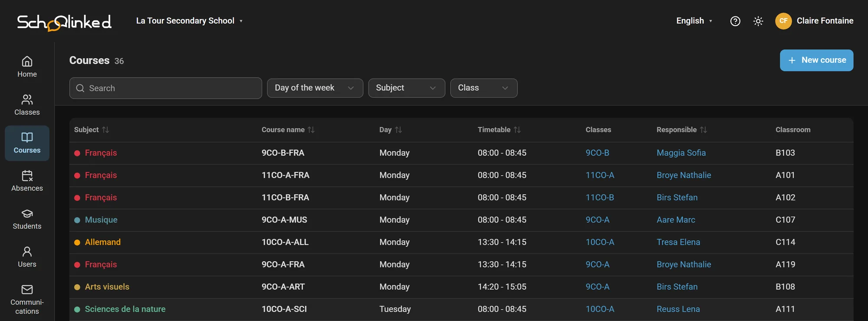The width and height of the screenshot is (868, 321).
Task: Select the Arts visuels subject row
Action: (461, 287)
